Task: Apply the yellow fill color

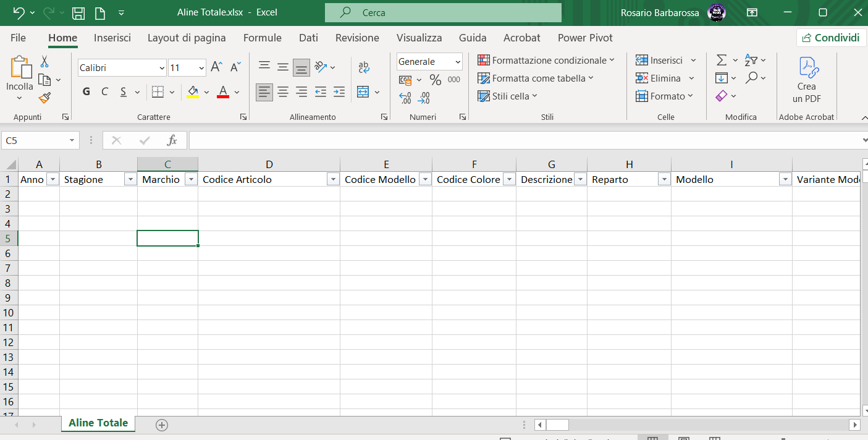Action: coord(193,92)
